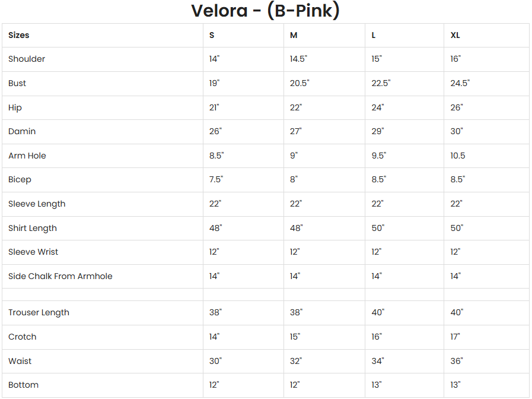The image size is (532, 399).
Task: Select the Shoulder row label
Action: pos(27,59)
